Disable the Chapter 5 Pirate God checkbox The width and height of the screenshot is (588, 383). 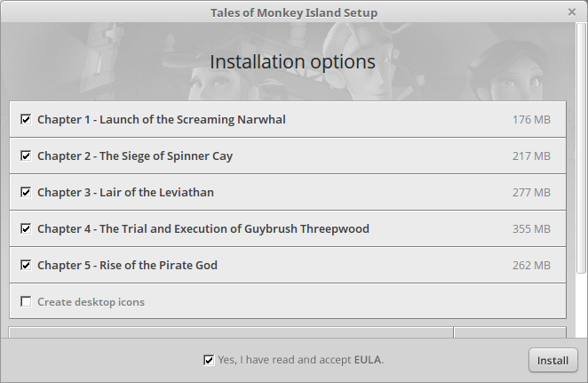(26, 265)
